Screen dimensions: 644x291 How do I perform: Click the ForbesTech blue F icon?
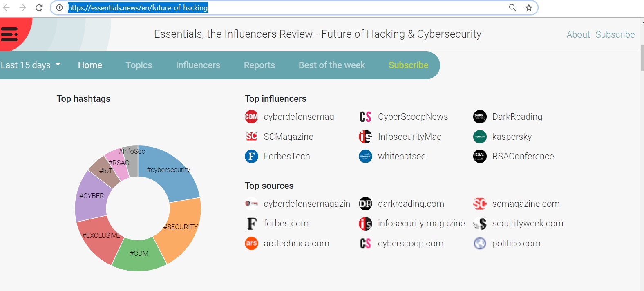tap(251, 157)
